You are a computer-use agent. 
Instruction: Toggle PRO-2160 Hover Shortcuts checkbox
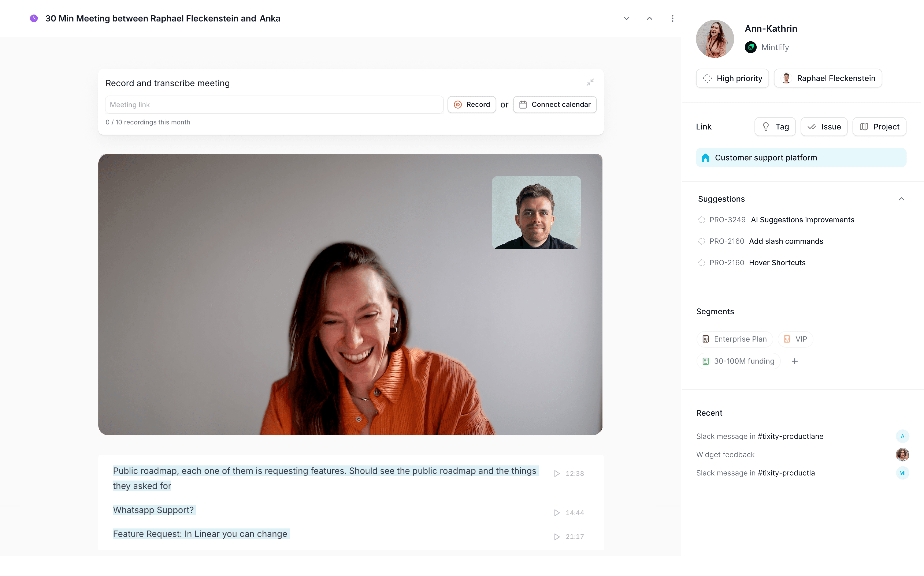pyautogui.click(x=702, y=262)
